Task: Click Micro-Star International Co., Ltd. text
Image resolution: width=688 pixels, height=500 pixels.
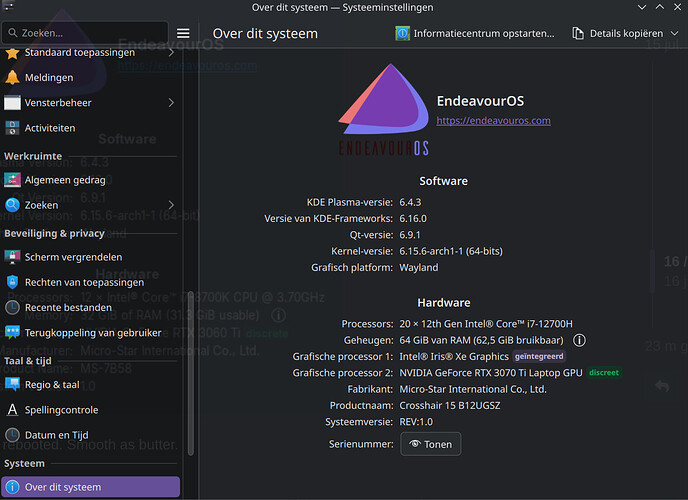Action: (473, 389)
